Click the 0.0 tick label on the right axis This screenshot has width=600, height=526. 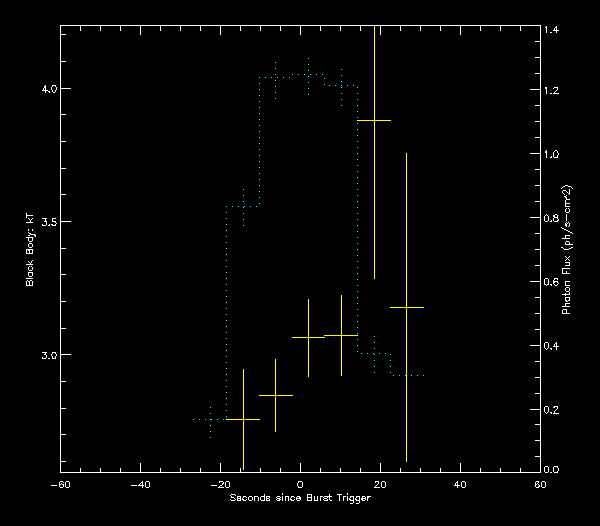pos(551,470)
